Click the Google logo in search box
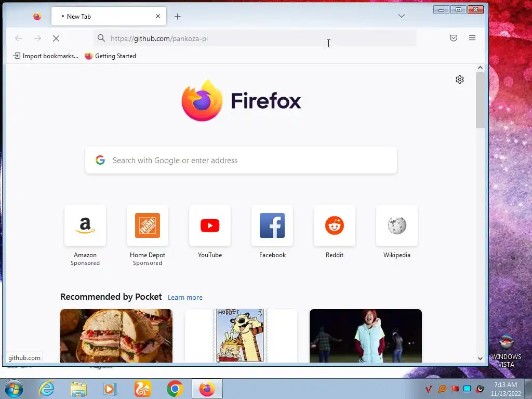Viewport: 532px width, 399px height. pos(100,160)
